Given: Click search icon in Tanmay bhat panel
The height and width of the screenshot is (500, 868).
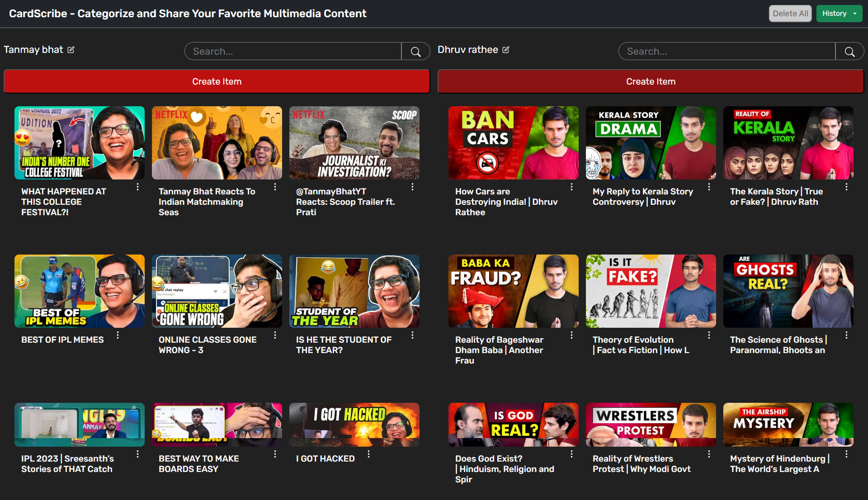Looking at the screenshot, I should click(415, 52).
